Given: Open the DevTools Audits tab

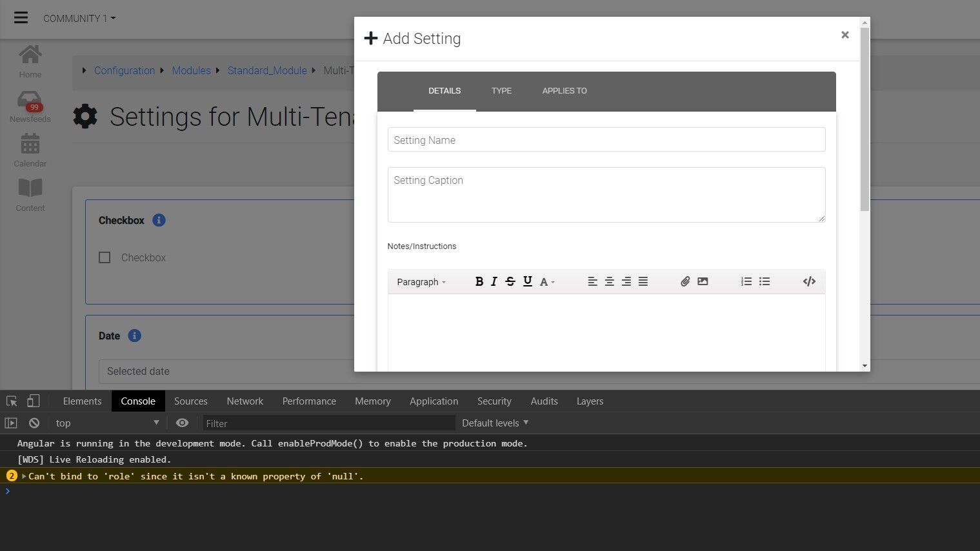Looking at the screenshot, I should tap(545, 401).
